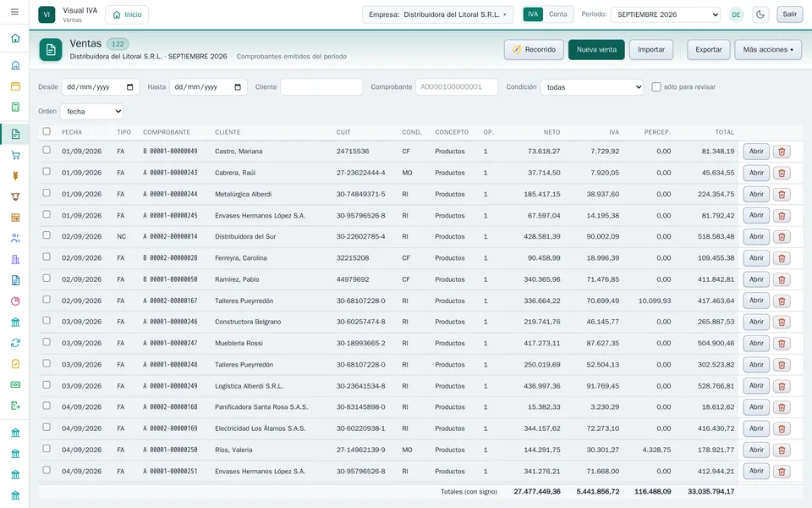Click the circular sync arrows sidebar icon
Screen dimensions: 812x508
pos(15,343)
